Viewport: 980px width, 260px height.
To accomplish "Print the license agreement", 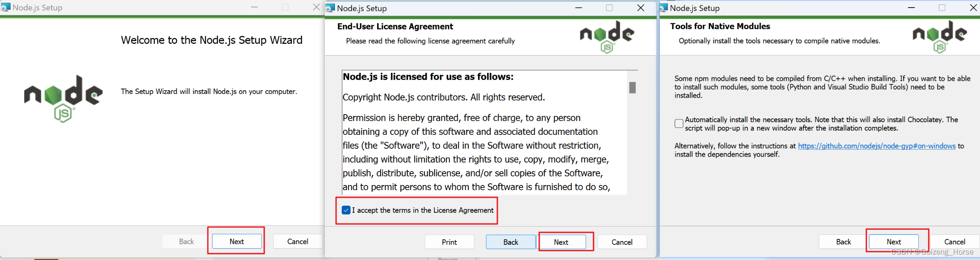I will pyautogui.click(x=449, y=242).
